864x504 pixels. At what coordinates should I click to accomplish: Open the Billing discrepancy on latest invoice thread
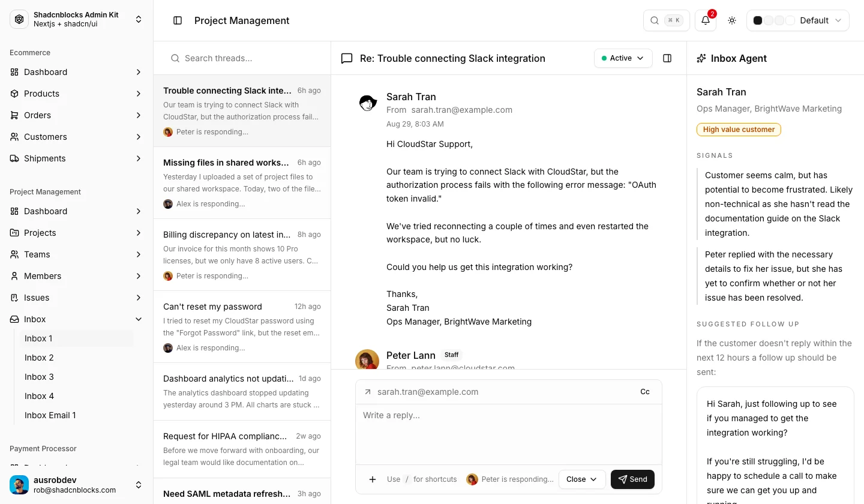pos(242,255)
